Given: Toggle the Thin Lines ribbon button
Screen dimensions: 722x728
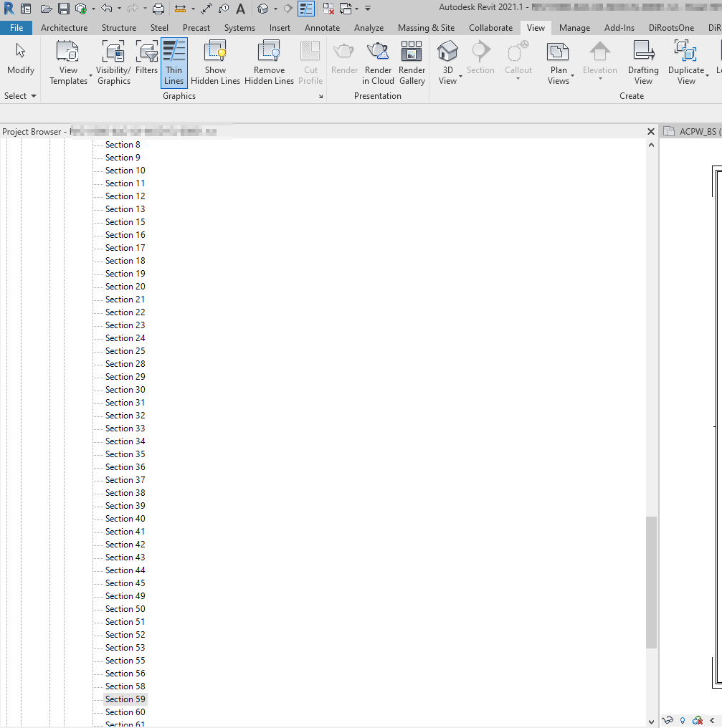Looking at the screenshot, I should pyautogui.click(x=174, y=63).
